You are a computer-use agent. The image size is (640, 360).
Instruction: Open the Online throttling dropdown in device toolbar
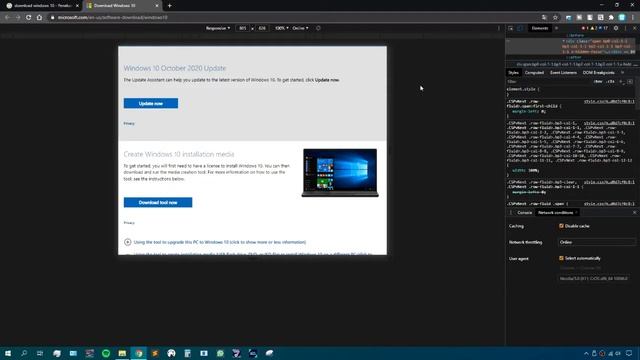[300, 28]
